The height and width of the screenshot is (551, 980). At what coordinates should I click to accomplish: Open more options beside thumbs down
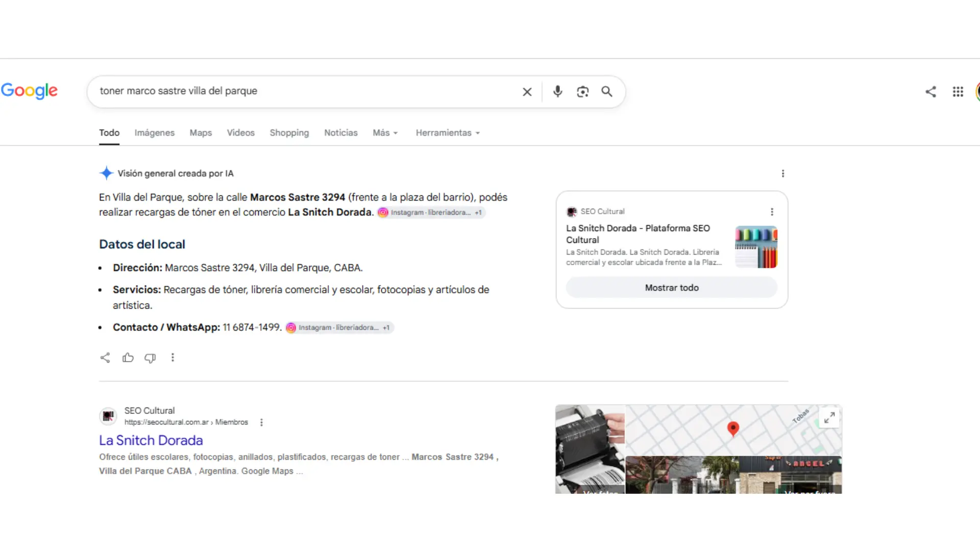coord(173,358)
